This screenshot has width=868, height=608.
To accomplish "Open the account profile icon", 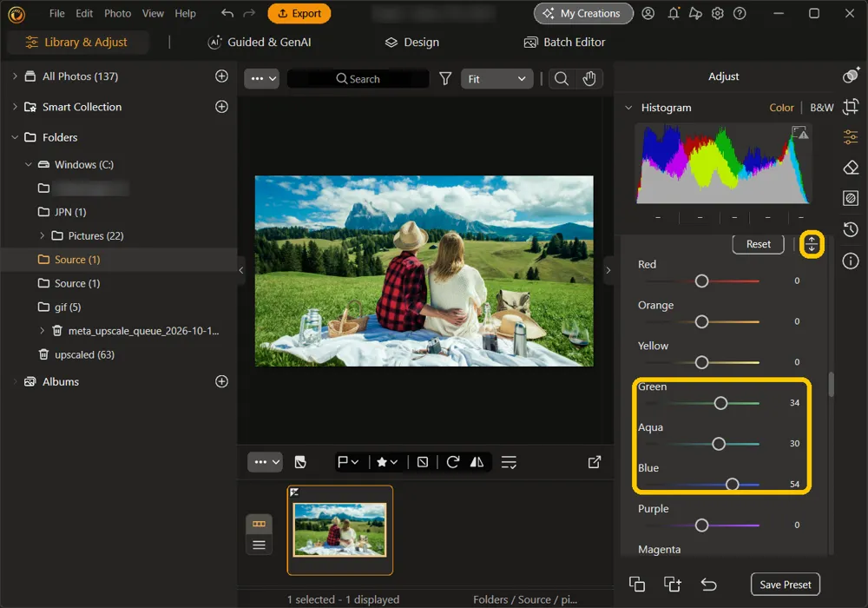I will pos(648,13).
